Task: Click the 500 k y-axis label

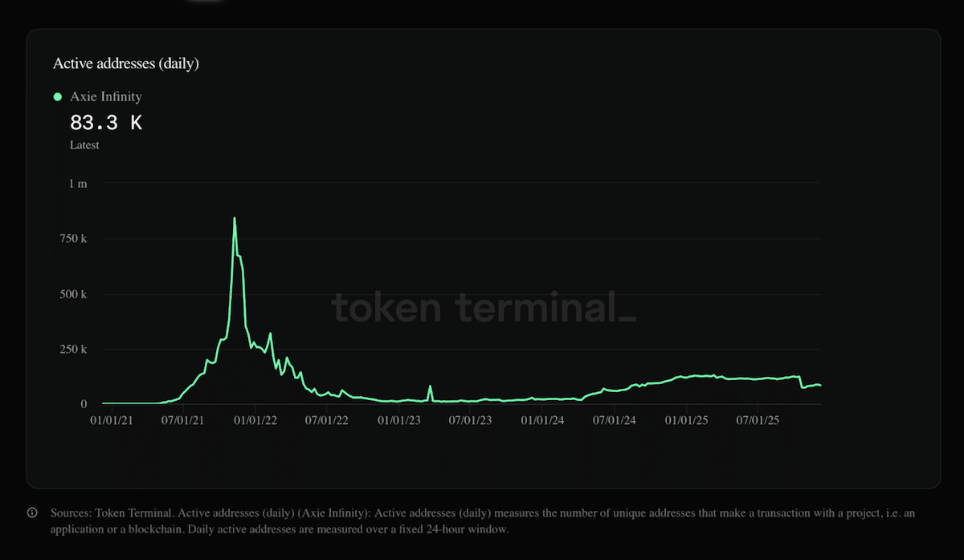Action: click(x=74, y=295)
